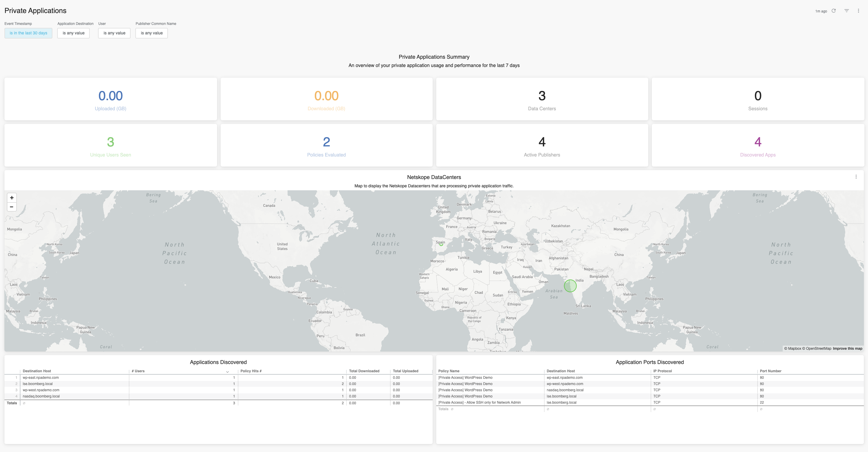Open the Publisher Common Name dropdown
The image size is (868, 452).
[152, 33]
